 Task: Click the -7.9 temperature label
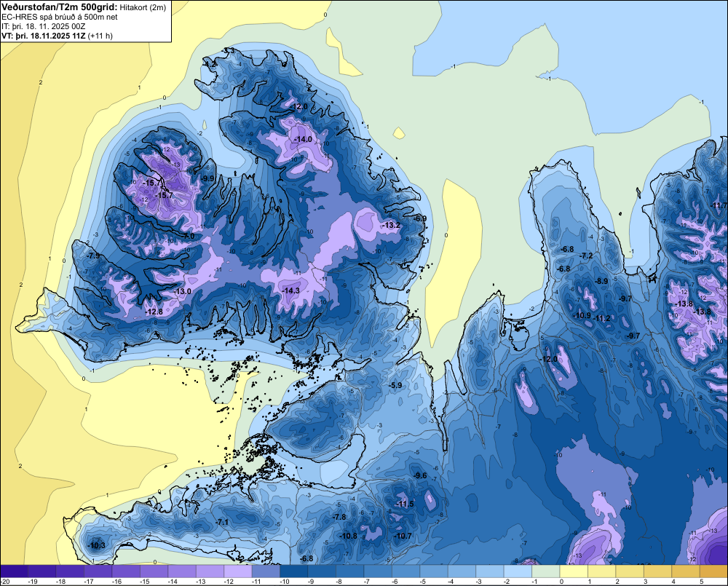coord(93,256)
